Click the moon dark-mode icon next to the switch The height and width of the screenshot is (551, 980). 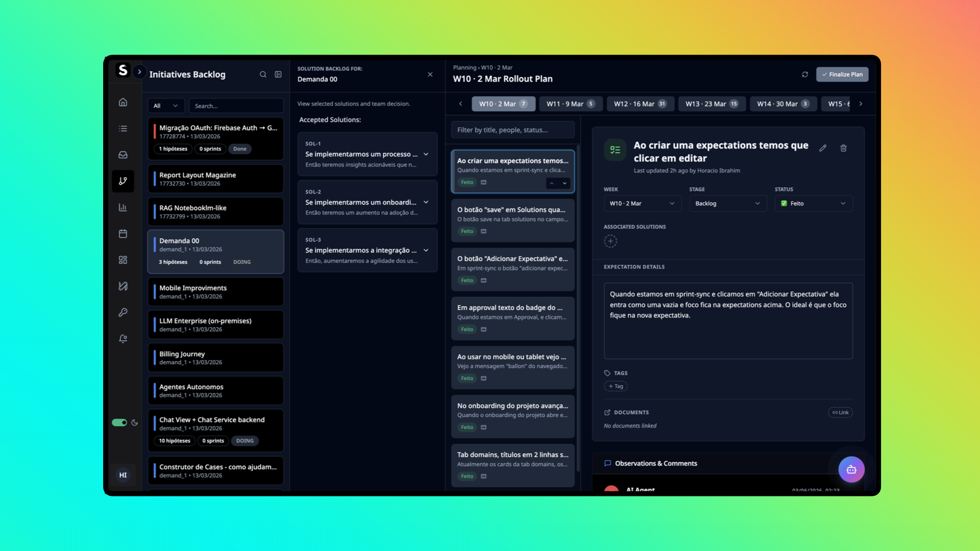pyautogui.click(x=134, y=422)
